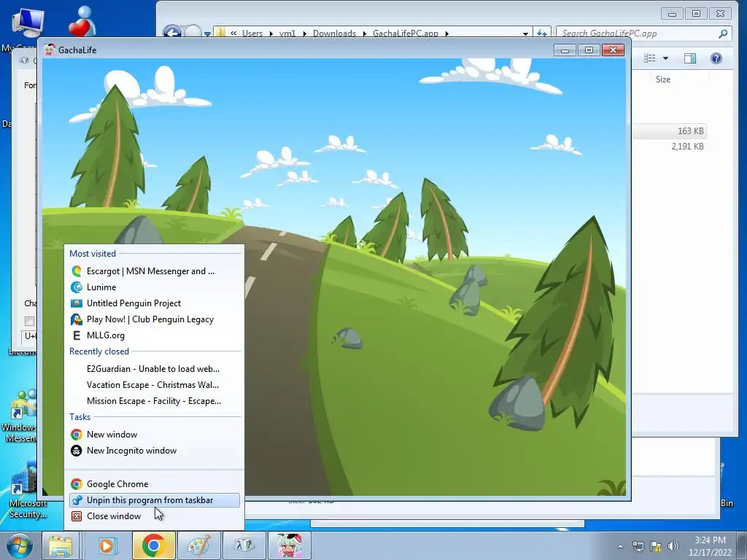Image resolution: width=747 pixels, height=560 pixels.
Task: Click the Downloads breadcrumb in Explorer
Action: (x=334, y=34)
